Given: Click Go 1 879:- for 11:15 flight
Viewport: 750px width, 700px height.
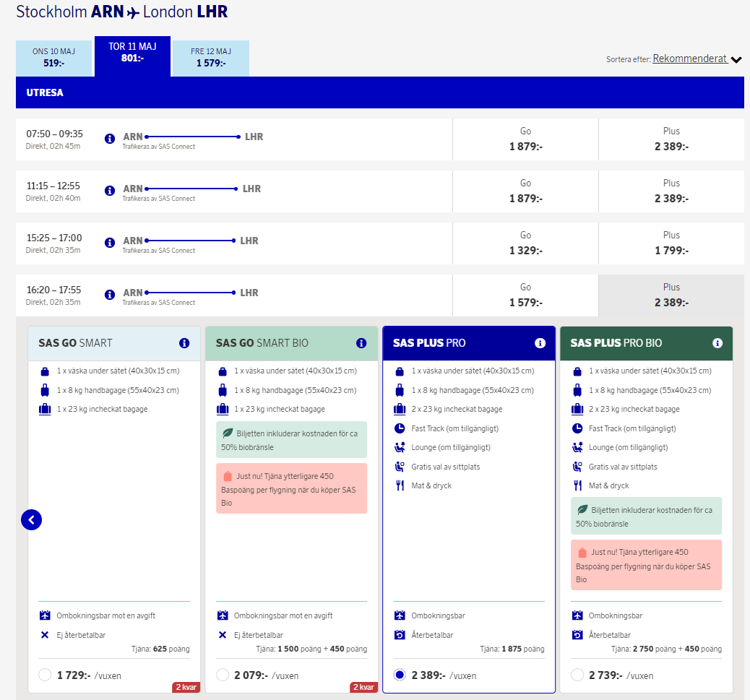Looking at the screenshot, I should (525, 191).
